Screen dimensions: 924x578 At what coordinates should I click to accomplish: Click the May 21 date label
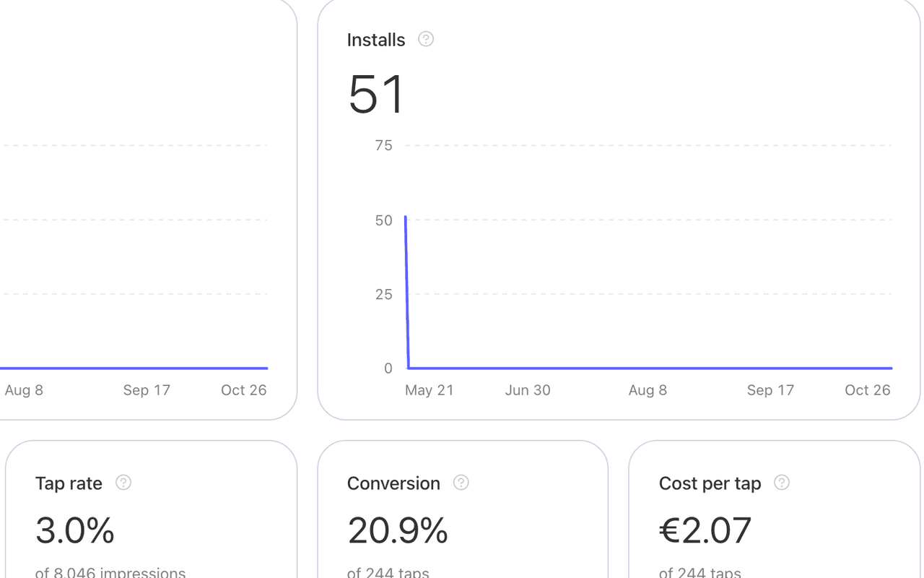[430, 390]
